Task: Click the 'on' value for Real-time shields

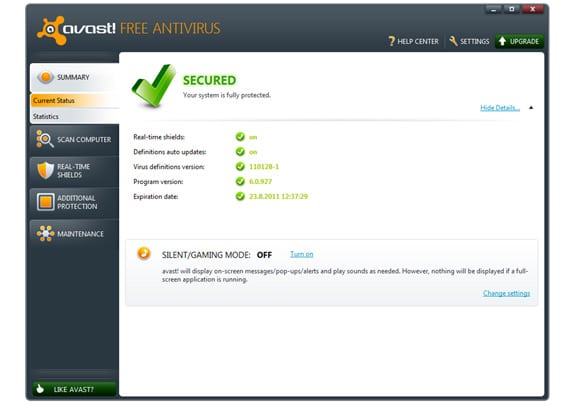Action: tap(253, 137)
